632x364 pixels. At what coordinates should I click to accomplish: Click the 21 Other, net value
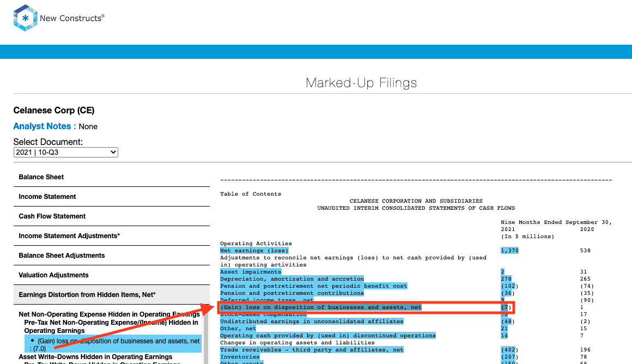point(504,329)
